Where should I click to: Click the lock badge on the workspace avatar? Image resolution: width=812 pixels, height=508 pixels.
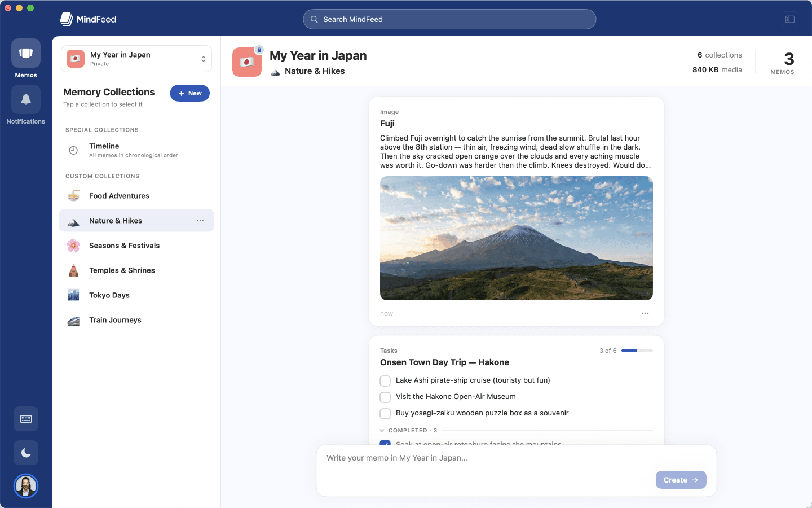click(x=259, y=50)
